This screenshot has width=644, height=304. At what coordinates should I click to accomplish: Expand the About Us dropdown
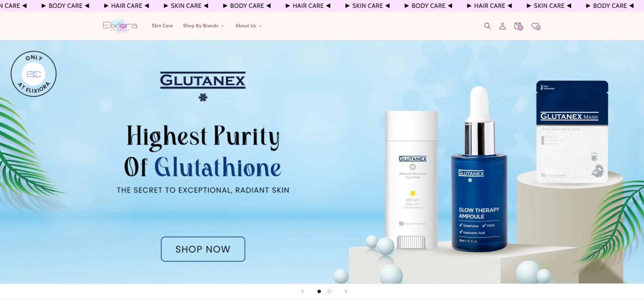pyautogui.click(x=249, y=26)
